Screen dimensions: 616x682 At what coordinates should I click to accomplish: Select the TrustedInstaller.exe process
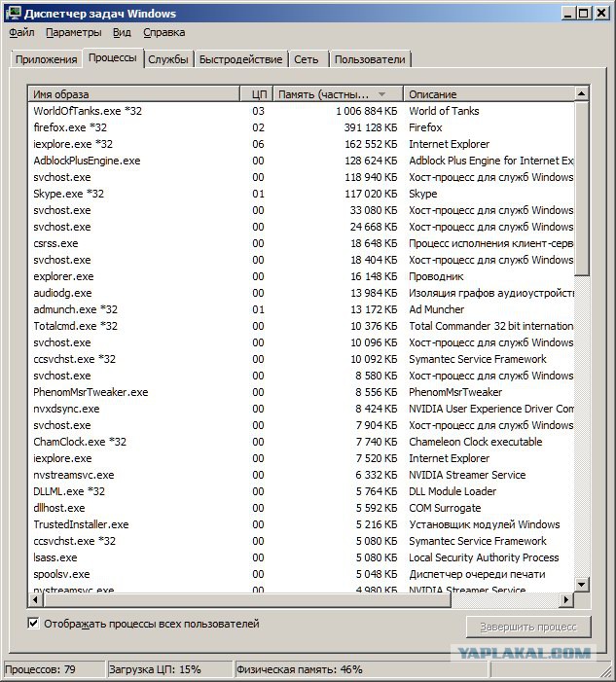pos(301,524)
